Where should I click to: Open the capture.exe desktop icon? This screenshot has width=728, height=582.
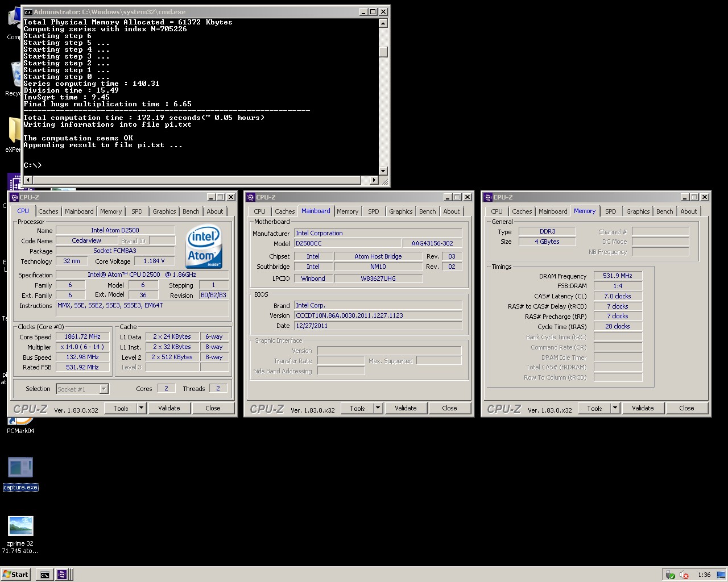20,473
